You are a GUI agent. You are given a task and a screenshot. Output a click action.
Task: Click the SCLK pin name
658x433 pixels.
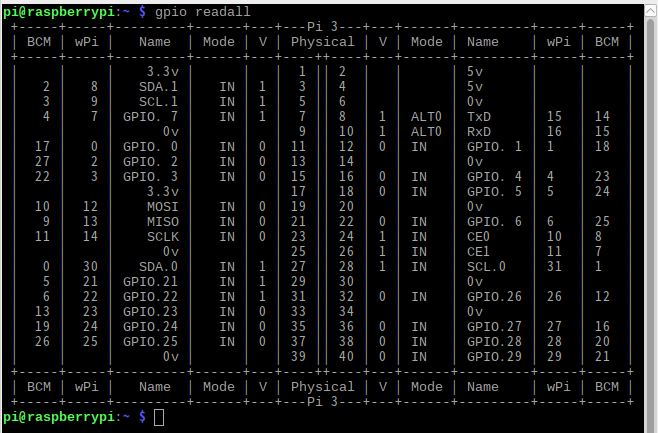(163, 236)
